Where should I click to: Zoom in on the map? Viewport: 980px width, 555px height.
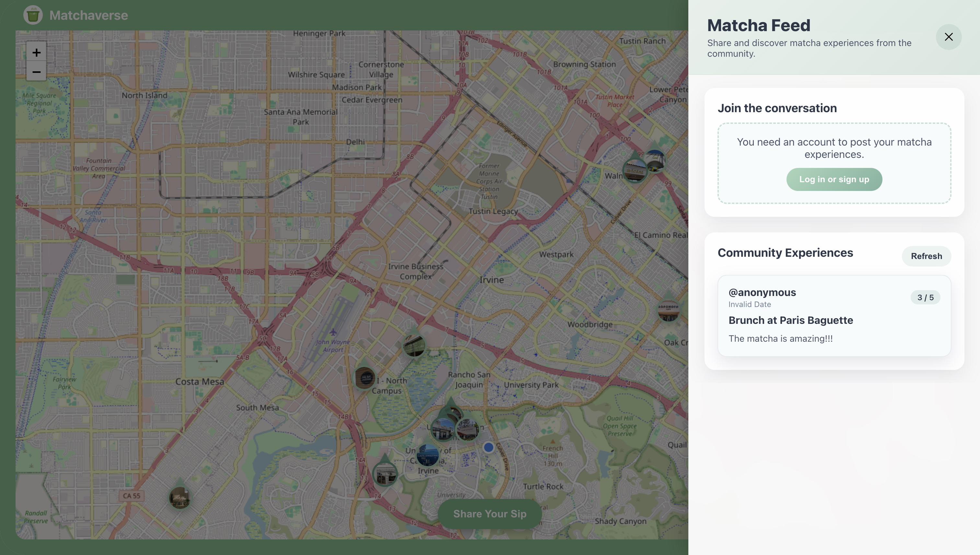[36, 52]
